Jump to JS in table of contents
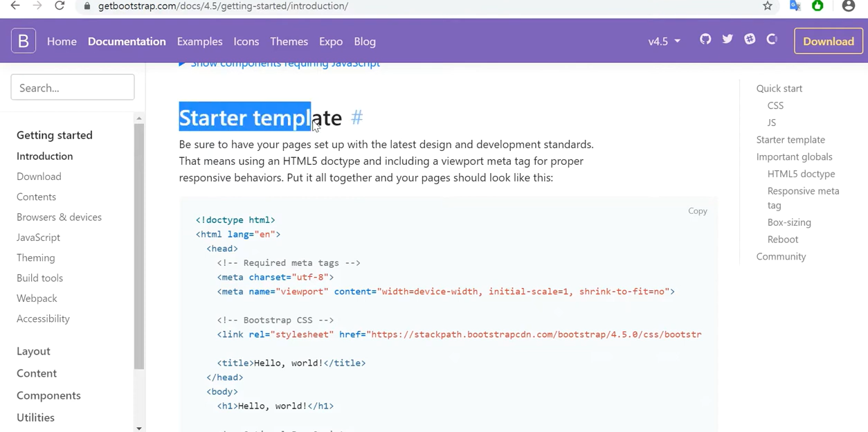Screen dimensions: 868x432 pyautogui.click(x=772, y=123)
